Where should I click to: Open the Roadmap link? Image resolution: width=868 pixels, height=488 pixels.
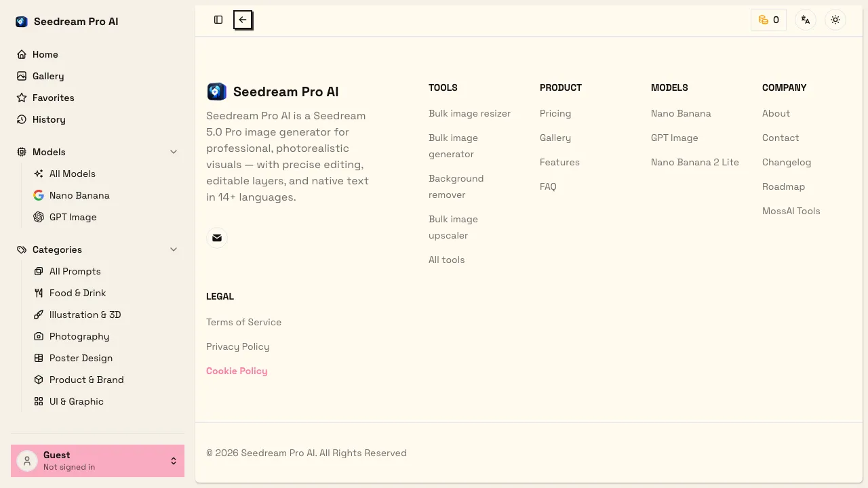(783, 186)
